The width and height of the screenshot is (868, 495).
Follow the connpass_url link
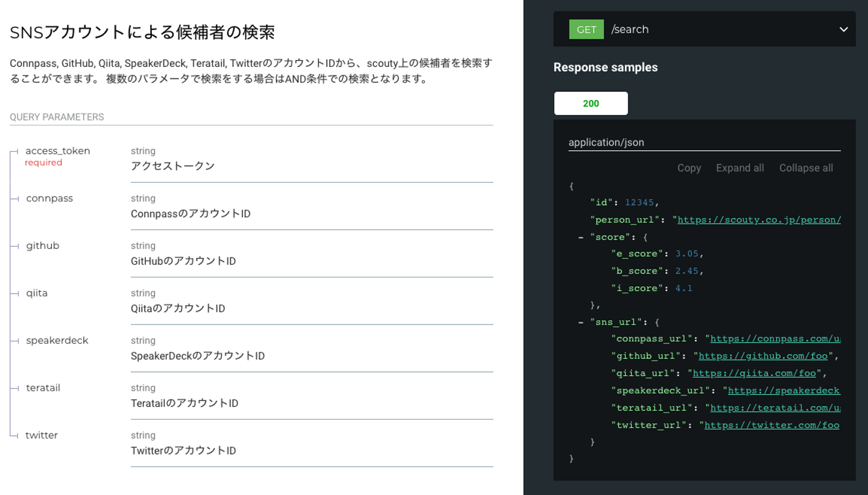point(775,339)
